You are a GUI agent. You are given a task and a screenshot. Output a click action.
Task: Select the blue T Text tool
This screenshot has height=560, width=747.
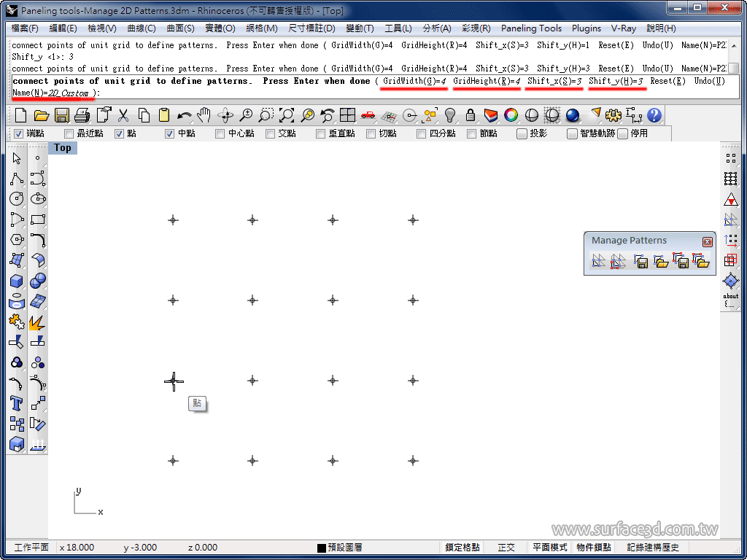(17, 404)
